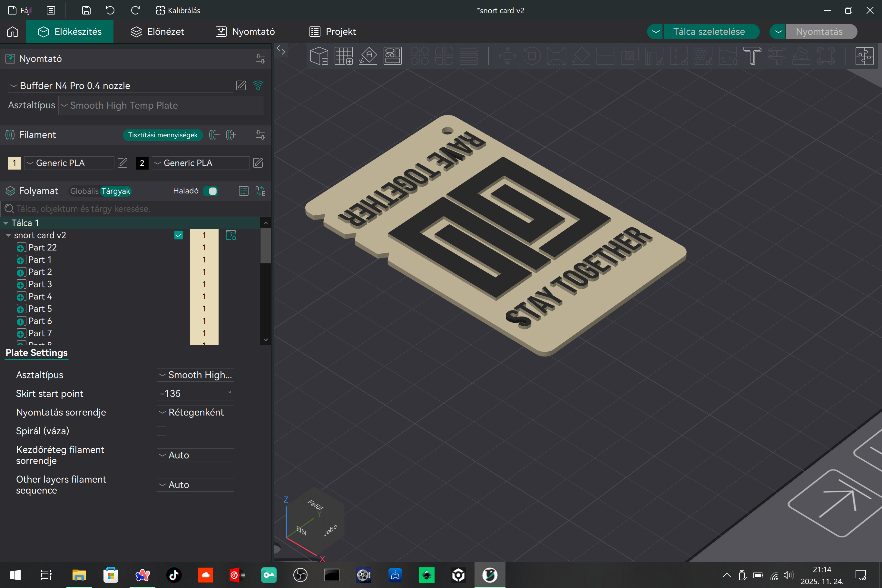The image size is (882, 588).
Task: Switch to Globális process settings
Action: pos(84,191)
